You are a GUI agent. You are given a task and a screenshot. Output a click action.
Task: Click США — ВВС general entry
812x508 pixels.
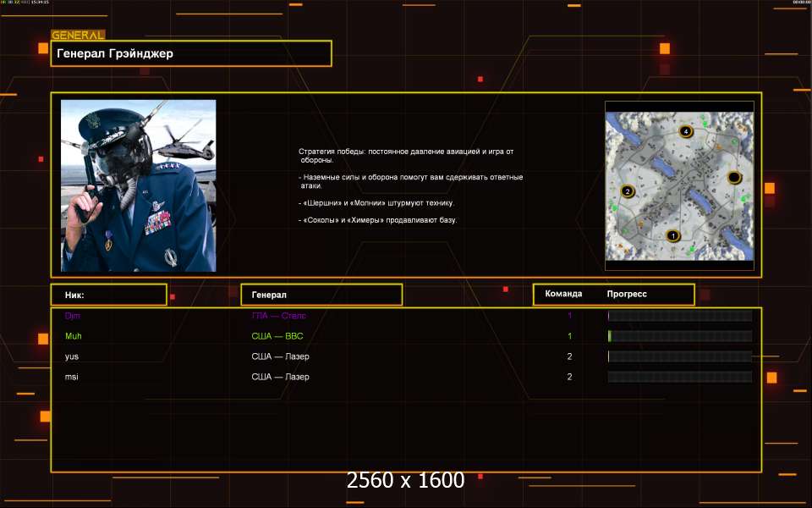(277, 336)
